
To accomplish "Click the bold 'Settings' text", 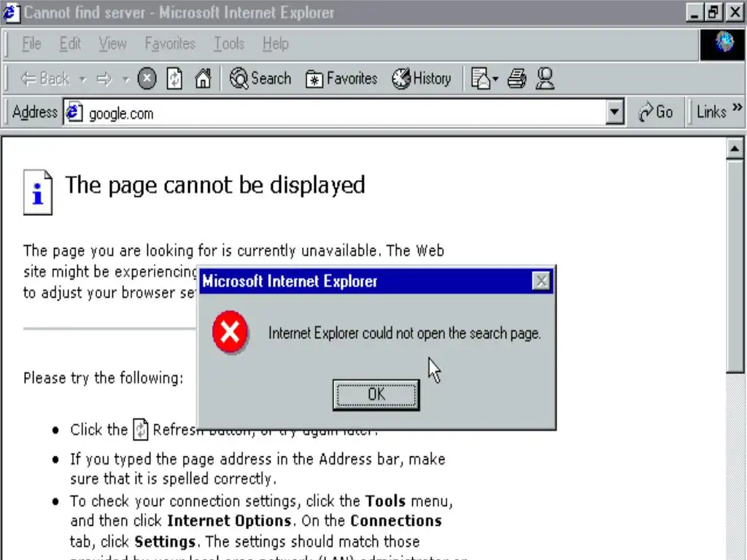I will pyautogui.click(x=165, y=542).
